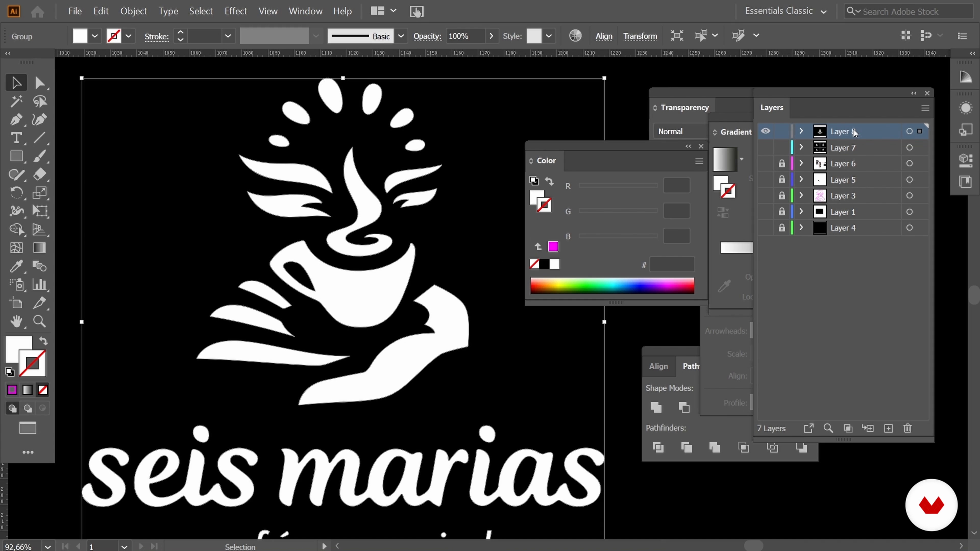Image resolution: width=980 pixels, height=551 pixels.
Task: Select the Transparency panel tab
Action: click(x=684, y=108)
